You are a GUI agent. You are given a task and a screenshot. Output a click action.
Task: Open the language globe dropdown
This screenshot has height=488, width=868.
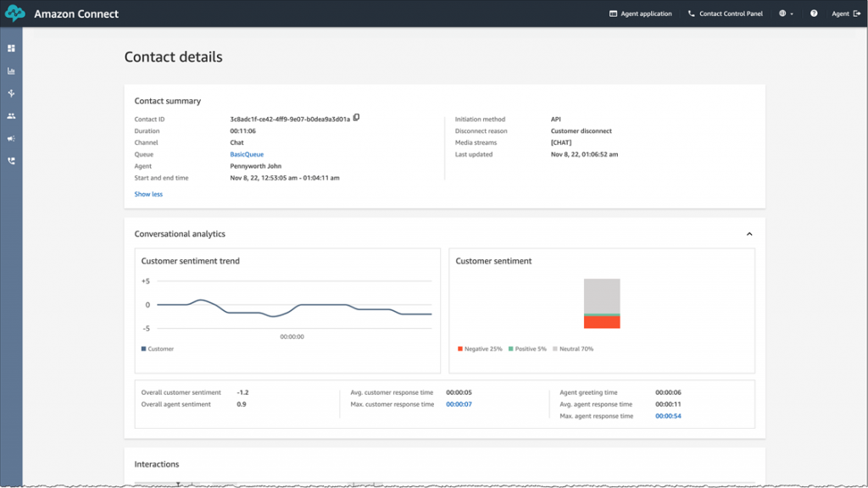(x=785, y=14)
